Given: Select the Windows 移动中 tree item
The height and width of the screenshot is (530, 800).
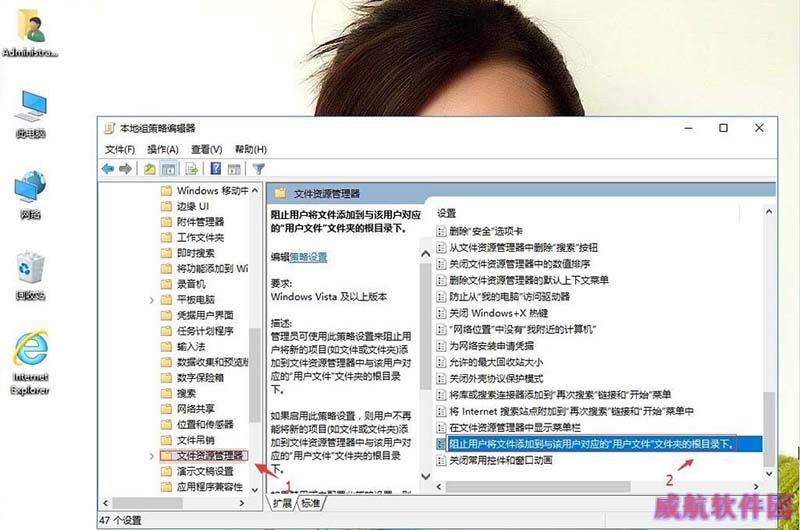Looking at the screenshot, I should click(x=212, y=191).
